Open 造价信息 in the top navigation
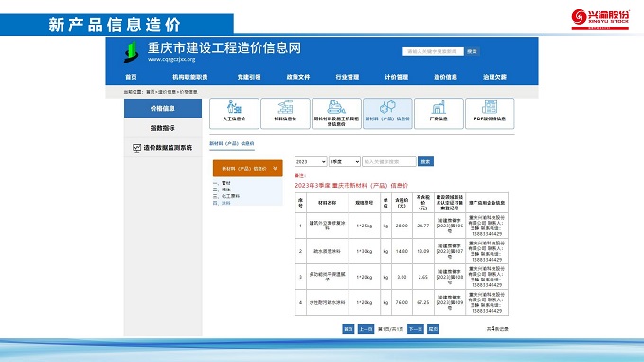The image size is (644, 362). pos(446,77)
